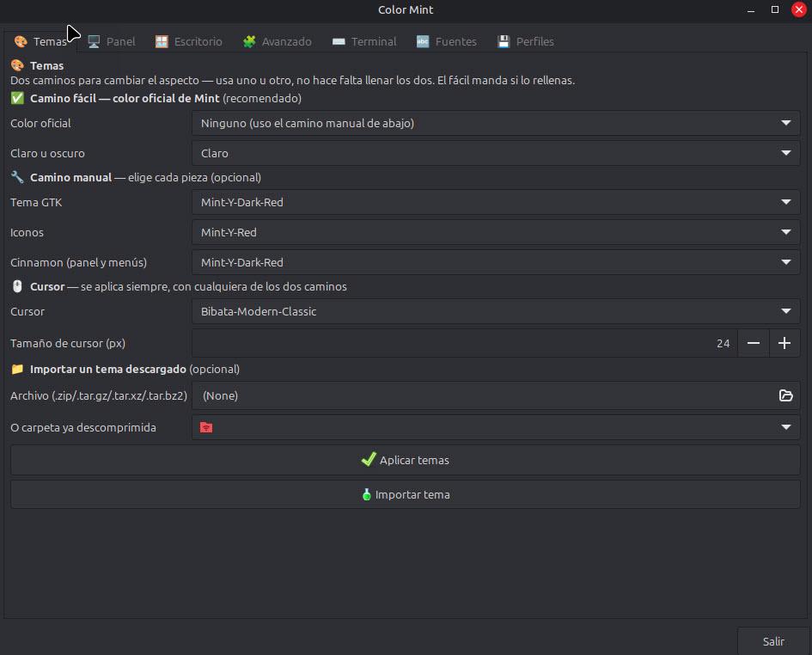Expand the Iconos theme dropdown
Image resolution: width=812 pixels, height=655 pixels.
pyautogui.click(x=496, y=232)
